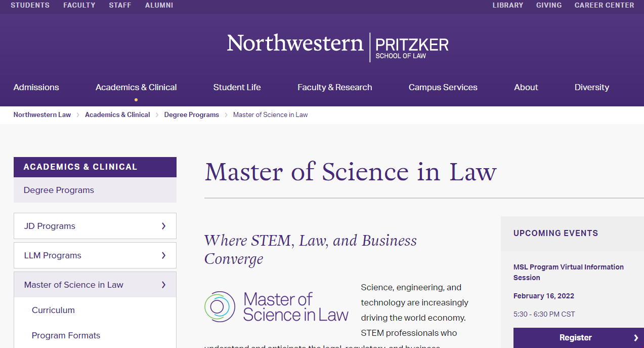Open the Faculty & Research menu

pyautogui.click(x=335, y=87)
